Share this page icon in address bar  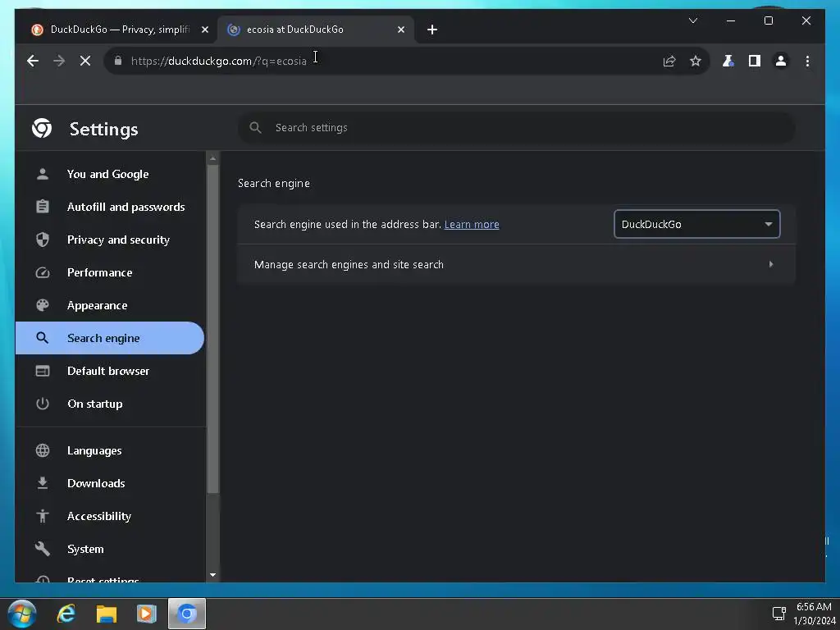669,61
